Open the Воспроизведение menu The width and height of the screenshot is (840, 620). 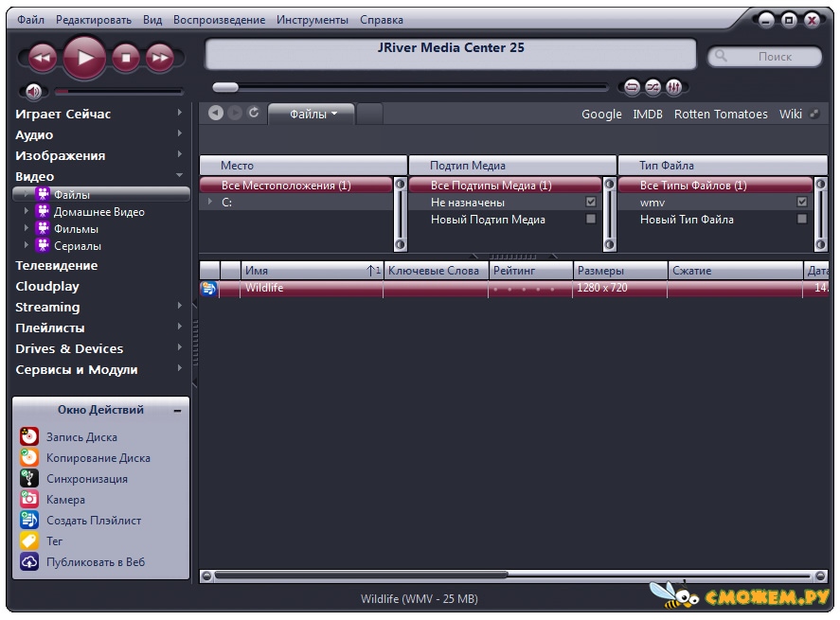219,20
